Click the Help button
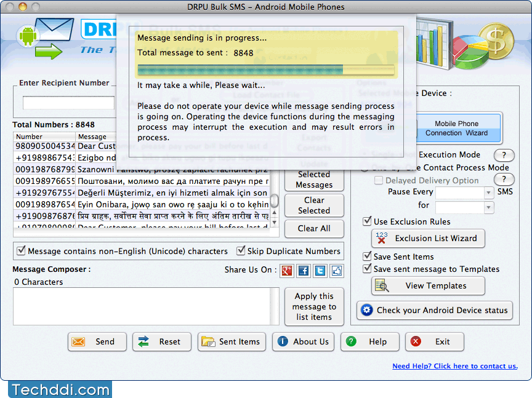 coord(370,342)
